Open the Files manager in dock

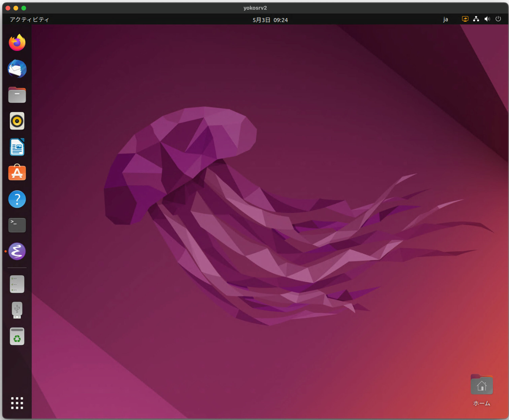pos(17,95)
